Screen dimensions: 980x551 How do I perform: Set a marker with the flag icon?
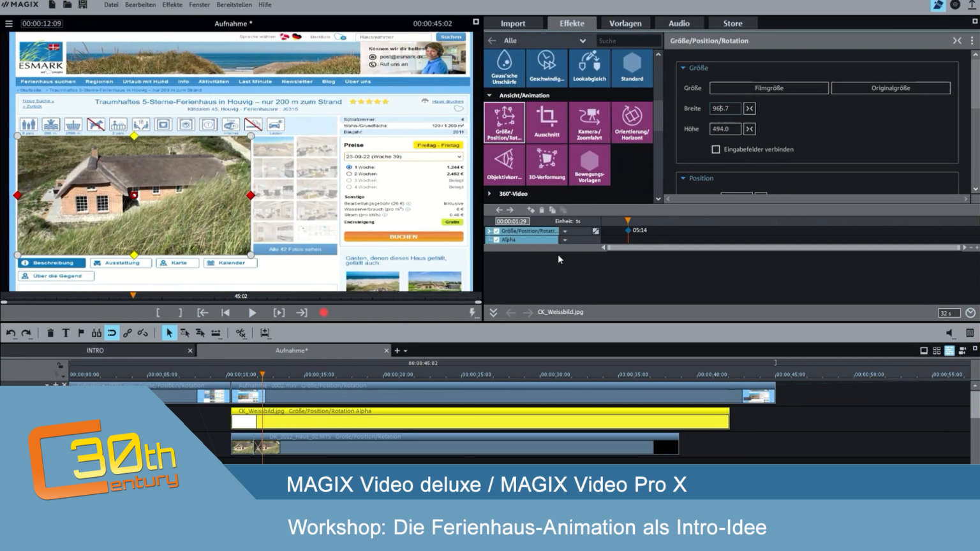[x=81, y=333]
